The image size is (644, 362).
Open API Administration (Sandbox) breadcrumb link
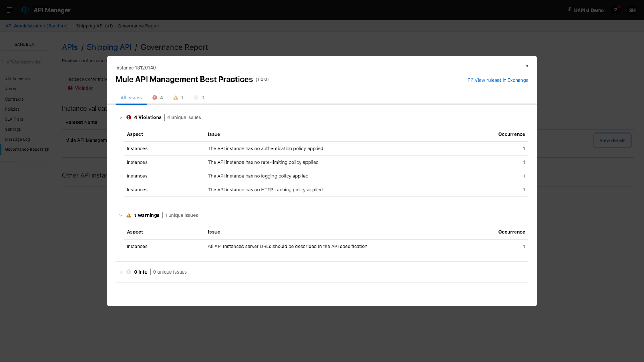37,26
